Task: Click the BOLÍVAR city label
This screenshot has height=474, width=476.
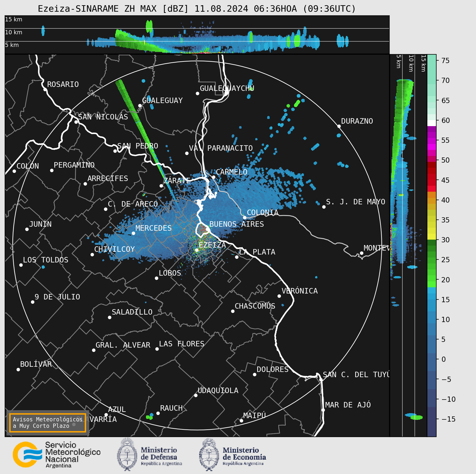Action: pos(36,364)
